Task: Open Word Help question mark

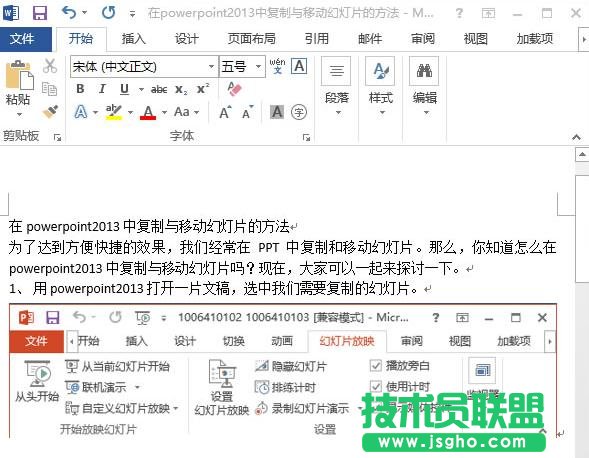Action: click(x=459, y=14)
